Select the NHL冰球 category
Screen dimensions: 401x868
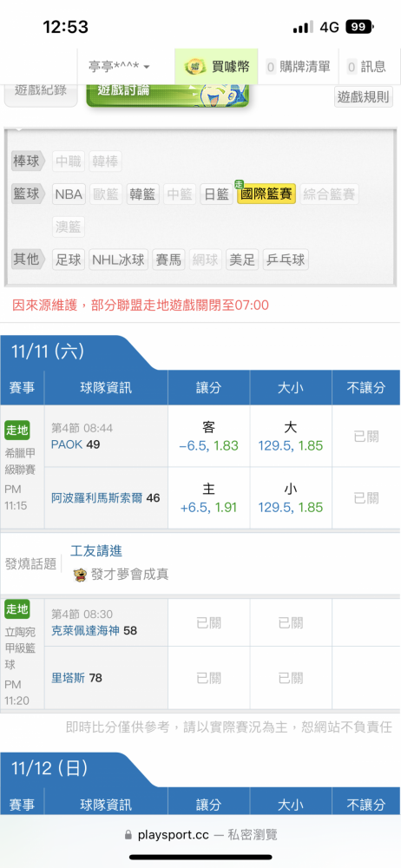(x=119, y=260)
